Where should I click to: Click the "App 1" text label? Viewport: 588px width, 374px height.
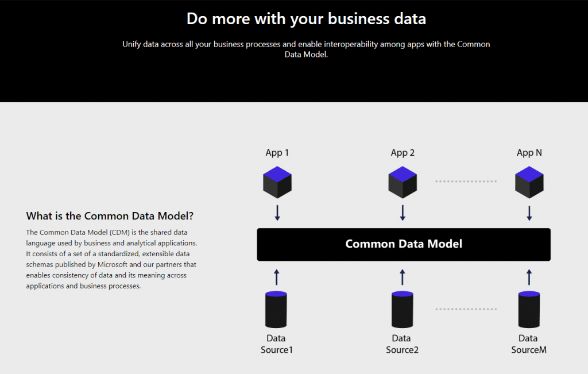click(277, 153)
